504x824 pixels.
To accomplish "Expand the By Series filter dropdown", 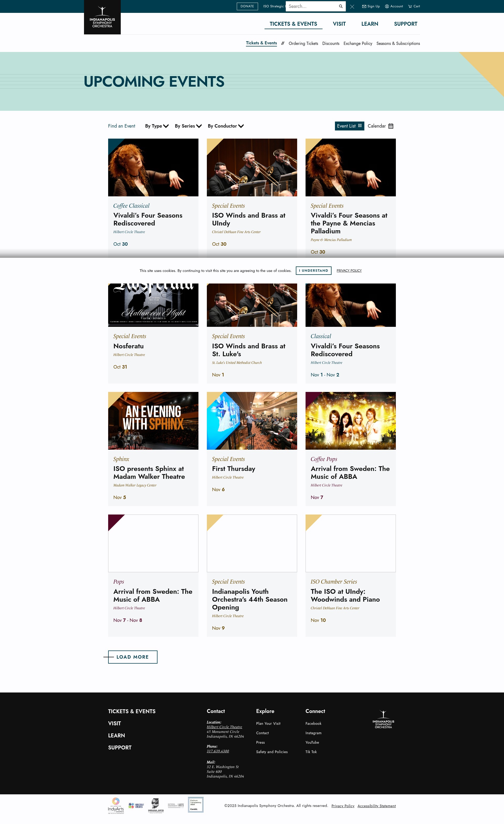I will [188, 126].
